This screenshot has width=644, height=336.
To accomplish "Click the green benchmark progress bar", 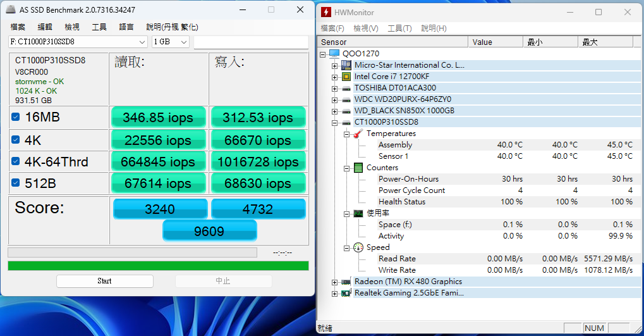I will [x=158, y=266].
